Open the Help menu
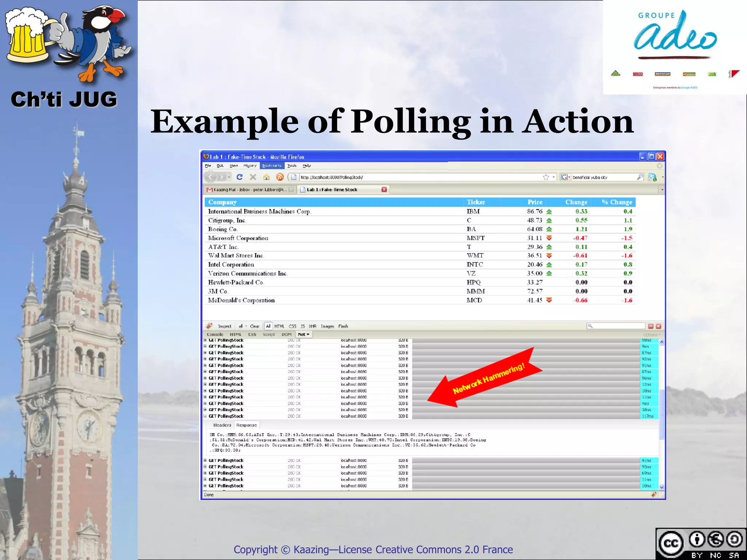The height and width of the screenshot is (560, 747). click(307, 166)
